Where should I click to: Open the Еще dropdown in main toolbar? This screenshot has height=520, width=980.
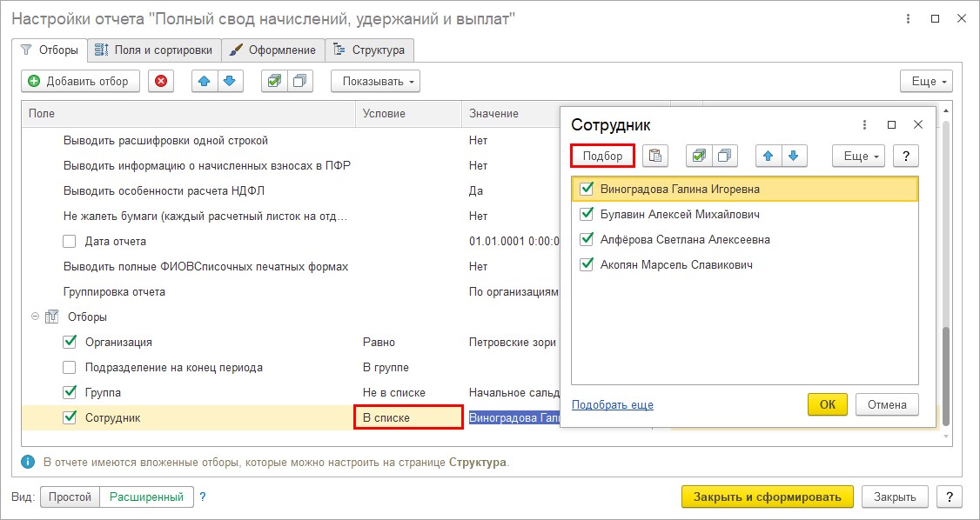(926, 81)
